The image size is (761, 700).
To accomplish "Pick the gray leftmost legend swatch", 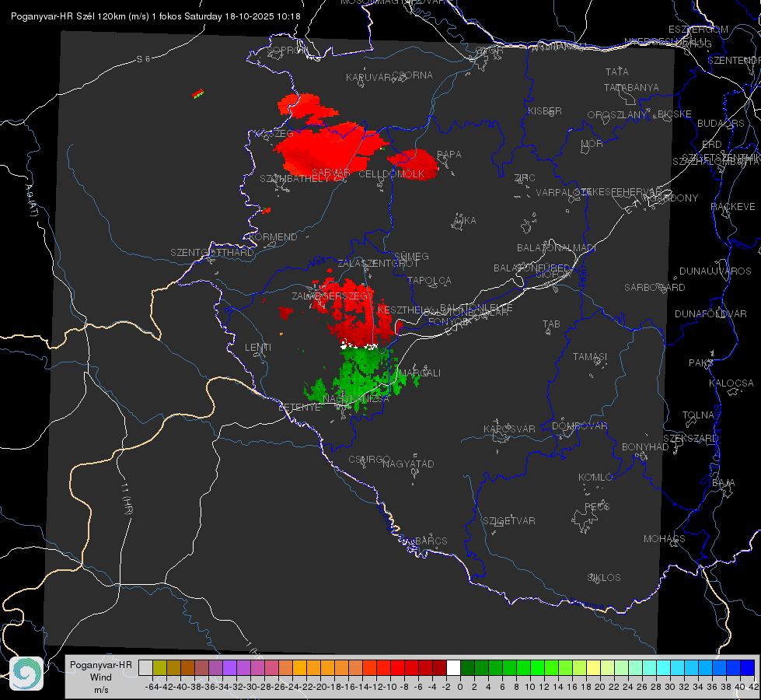I will (145, 667).
